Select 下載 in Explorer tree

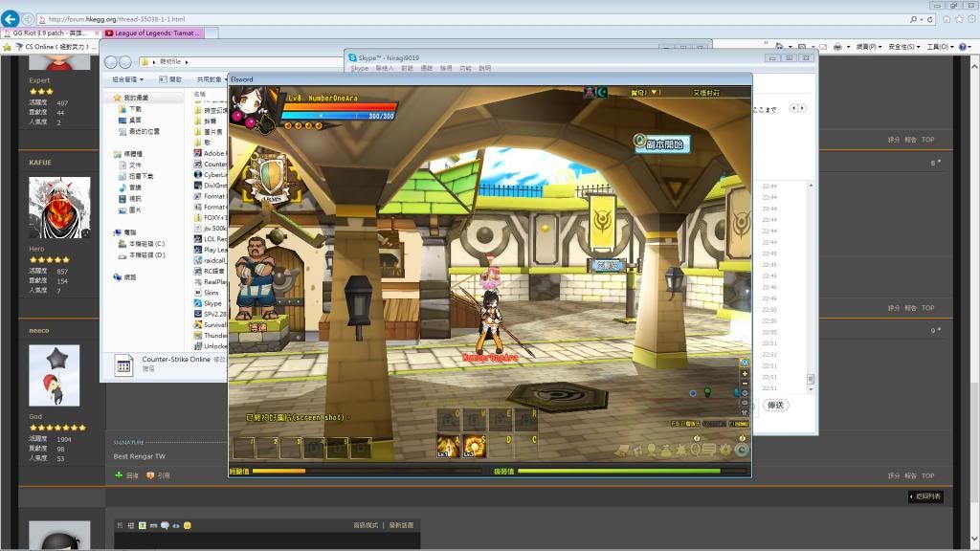coord(130,109)
